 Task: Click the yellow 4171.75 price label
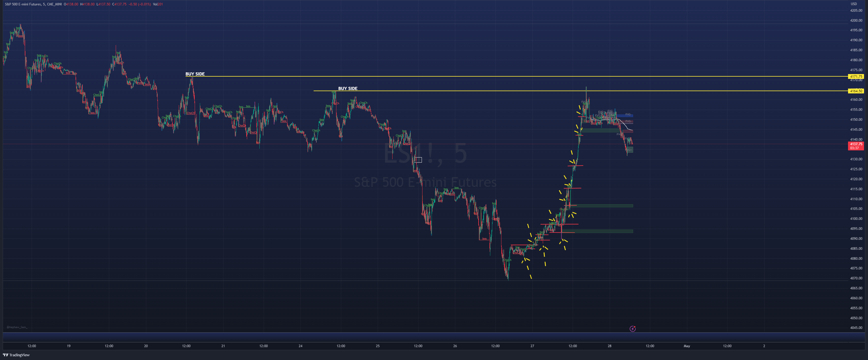click(x=855, y=76)
